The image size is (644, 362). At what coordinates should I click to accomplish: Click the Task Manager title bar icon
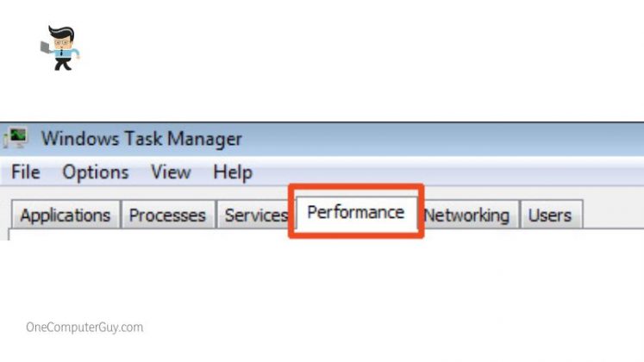click(x=16, y=138)
